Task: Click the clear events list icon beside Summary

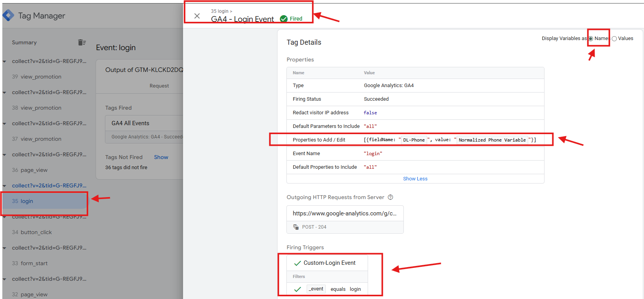Action: pos(82,42)
